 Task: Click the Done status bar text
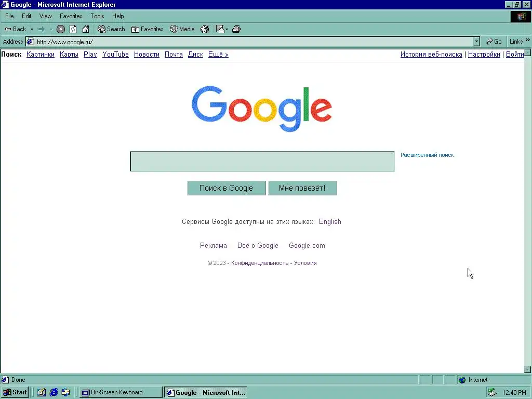pyautogui.click(x=18, y=380)
